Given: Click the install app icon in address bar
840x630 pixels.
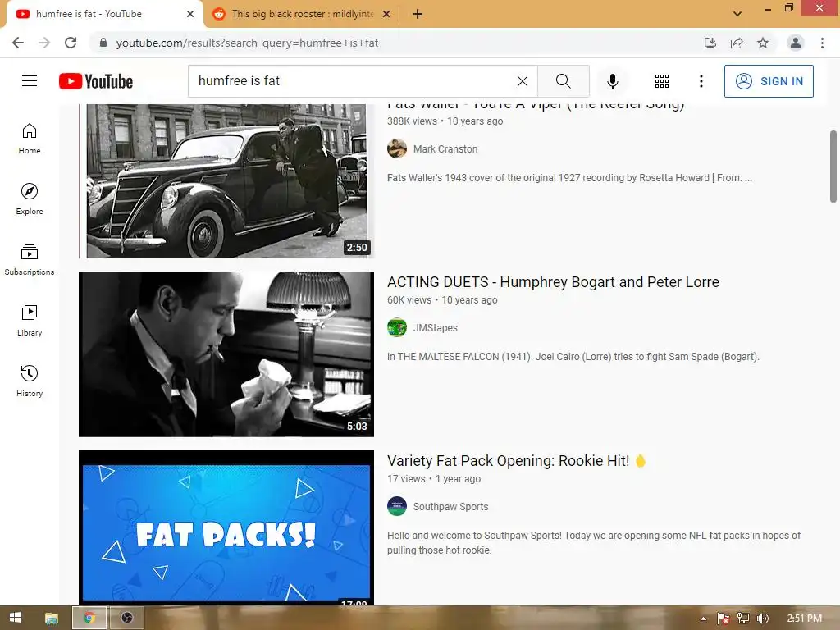Looking at the screenshot, I should pos(710,43).
